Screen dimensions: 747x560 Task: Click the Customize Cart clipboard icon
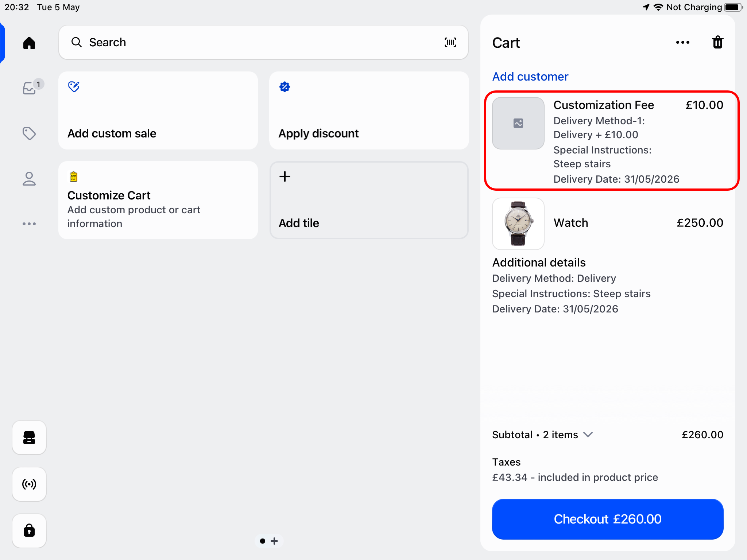(x=73, y=176)
